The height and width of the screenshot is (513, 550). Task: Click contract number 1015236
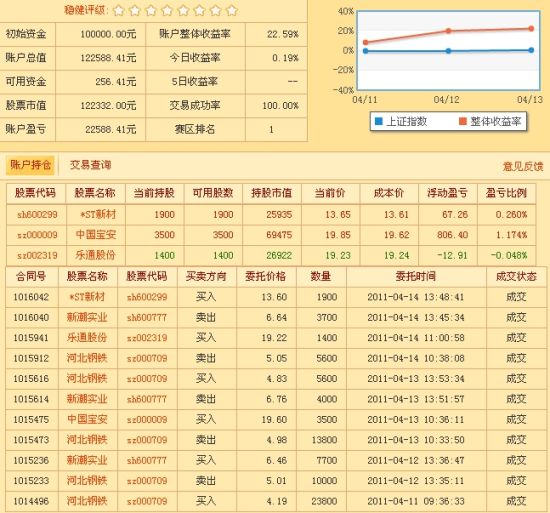pyautogui.click(x=31, y=460)
